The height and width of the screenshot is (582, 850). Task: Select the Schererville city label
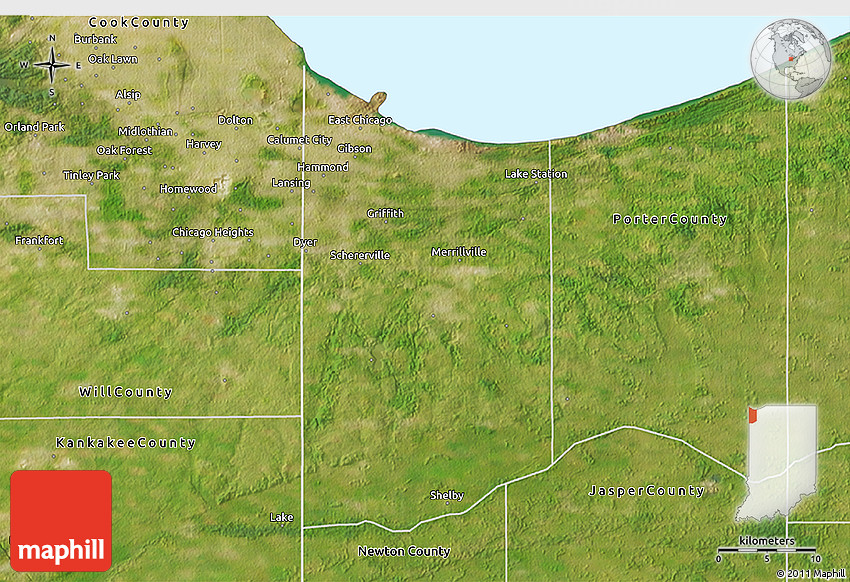pos(360,255)
